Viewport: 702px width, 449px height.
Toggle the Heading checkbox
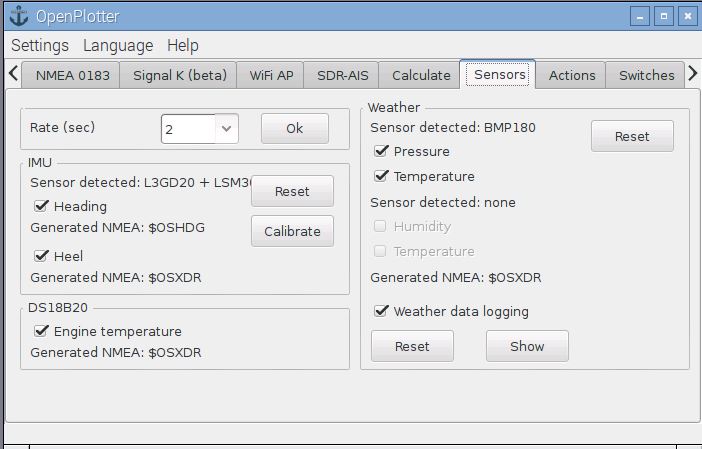pos(42,206)
